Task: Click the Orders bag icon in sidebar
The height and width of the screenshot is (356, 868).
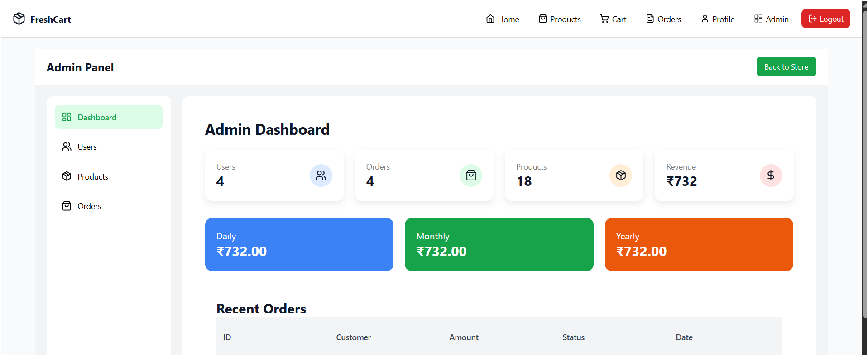Action: click(67, 206)
